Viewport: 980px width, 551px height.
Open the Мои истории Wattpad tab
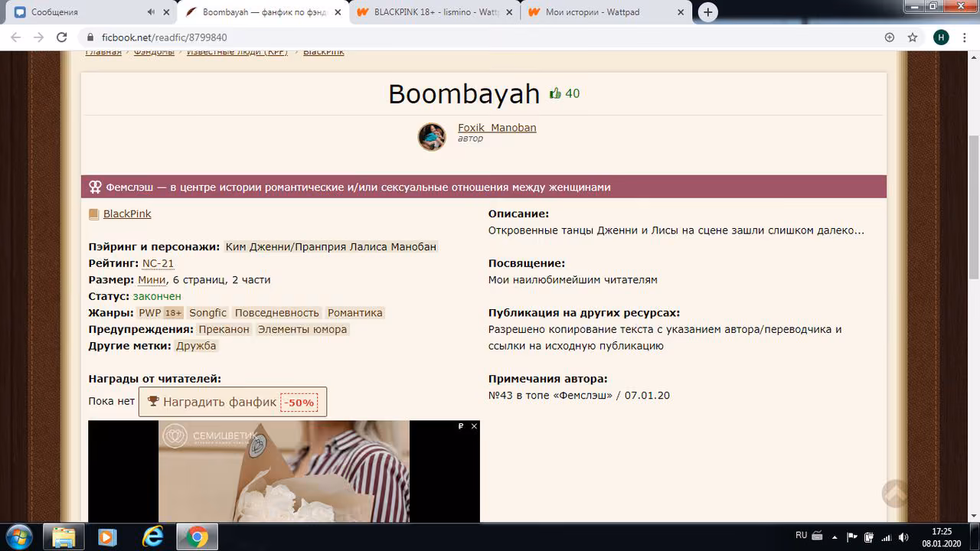coord(606,12)
